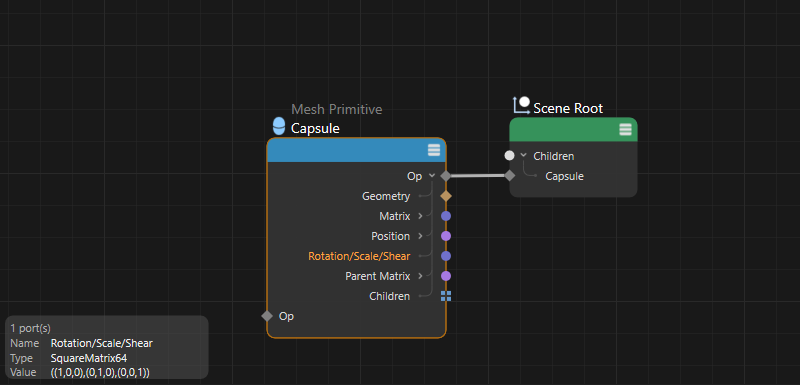This screenshot has height=385, width=800.
Task: Select the Capsule child entry in Scene Root
Action: (564, 176)
